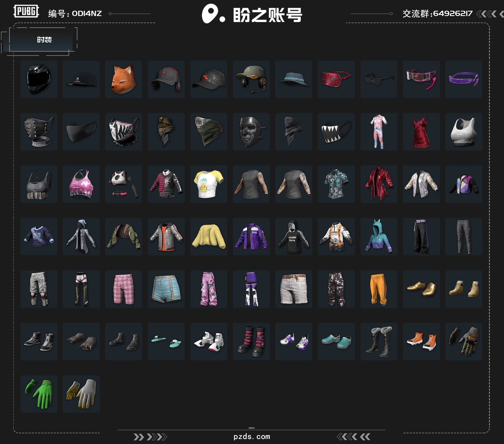Select the white tee with yellow chick
This screenshot has width=504, height=444.
[x=209, y=184]
